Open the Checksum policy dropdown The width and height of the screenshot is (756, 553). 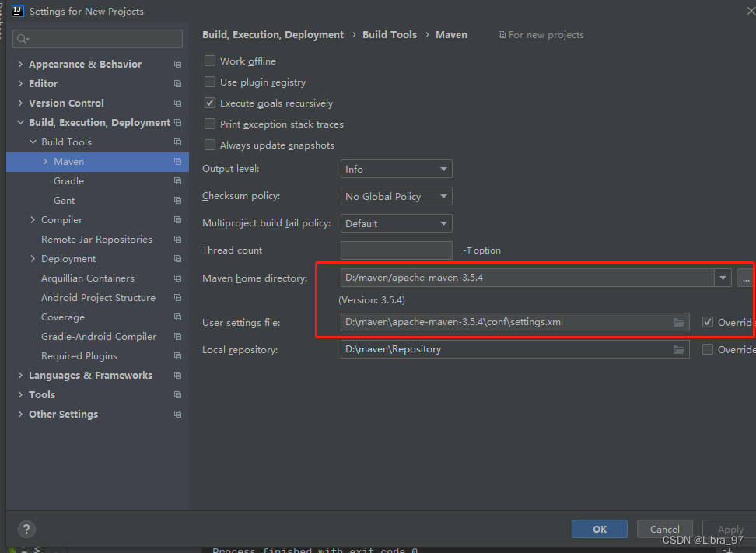(x=397, y=196)
